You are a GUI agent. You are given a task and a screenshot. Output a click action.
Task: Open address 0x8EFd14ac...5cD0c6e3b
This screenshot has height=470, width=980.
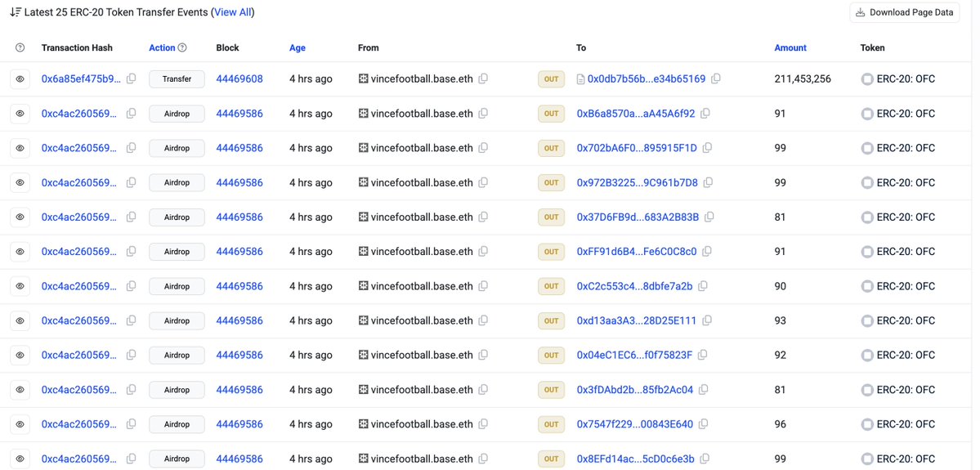[x=636, y=459]
